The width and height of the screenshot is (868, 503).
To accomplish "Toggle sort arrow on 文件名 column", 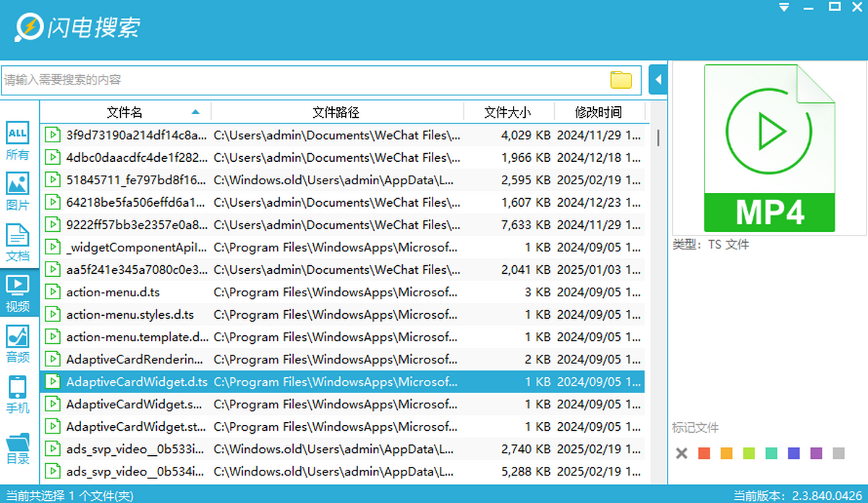I will (195, 112).
